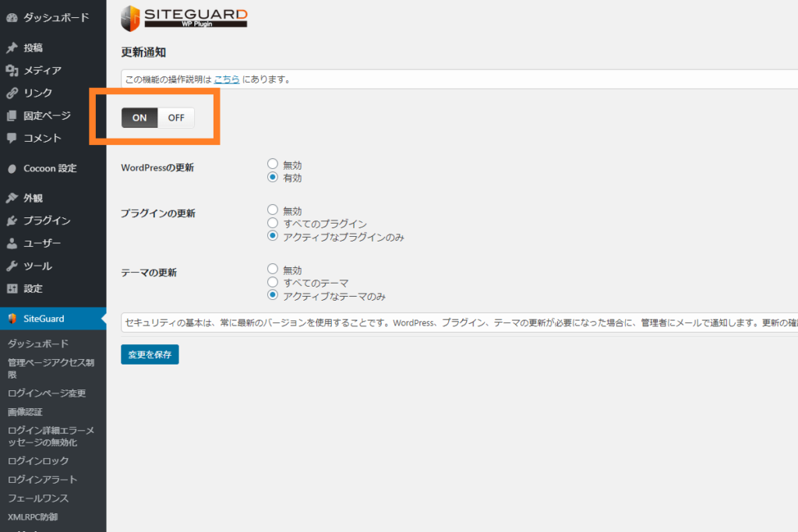Click the Dashboard gauge icon in sidebar
Viewport: 798px width, 532px height.
pos(12,17)
